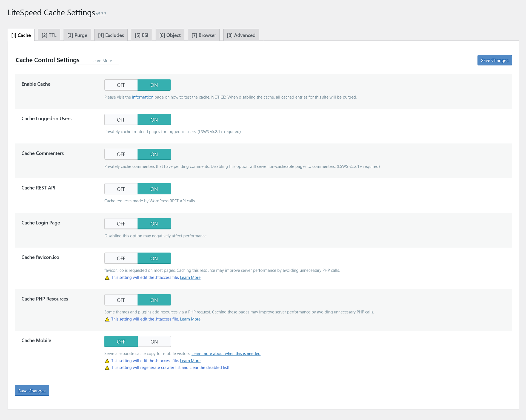Click 'Cache requests made by WordPress REST API calls.'
This screenshot has height=420, width=526.
(150, 201)
